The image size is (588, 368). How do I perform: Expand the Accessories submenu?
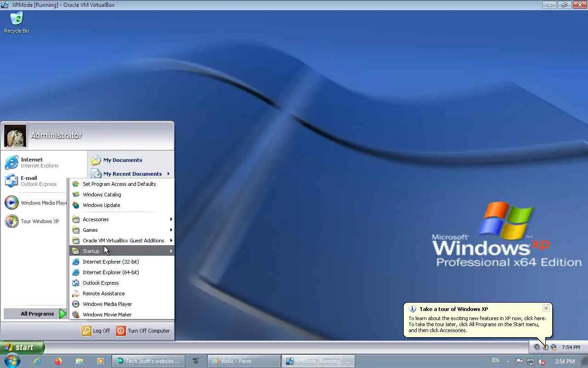(x=122, y=219)
